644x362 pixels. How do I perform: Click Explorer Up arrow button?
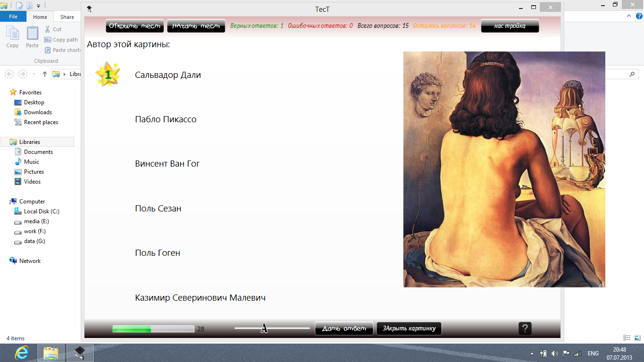(45, 74)
